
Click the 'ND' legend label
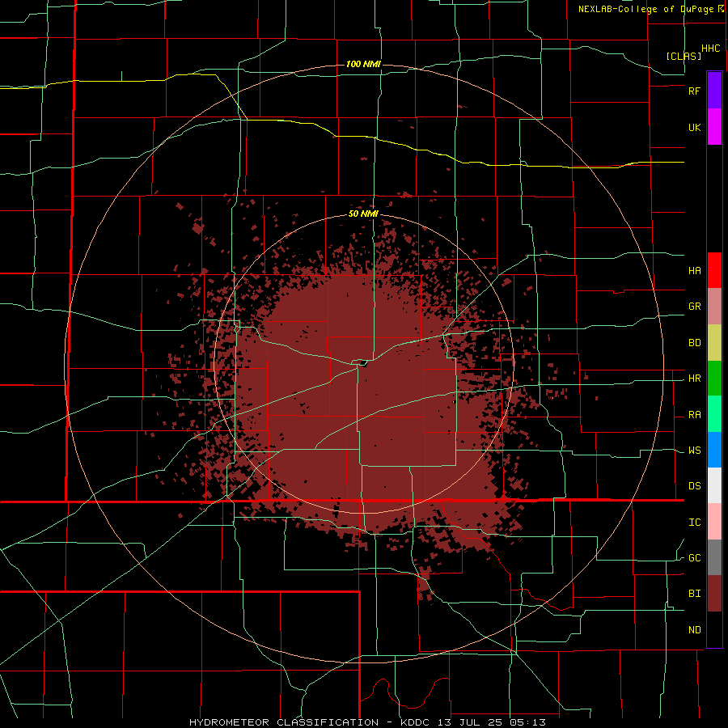(695, 630)
